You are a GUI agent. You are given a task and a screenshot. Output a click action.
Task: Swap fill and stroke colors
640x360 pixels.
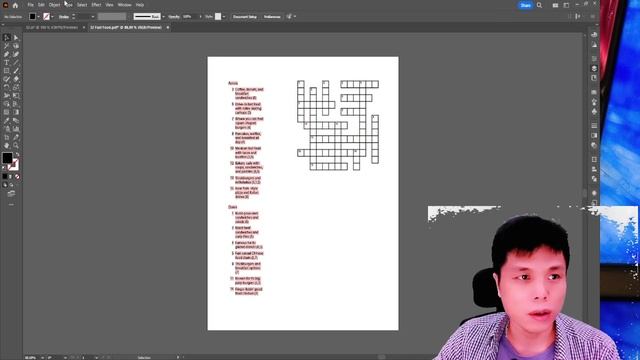pos(17,155)
